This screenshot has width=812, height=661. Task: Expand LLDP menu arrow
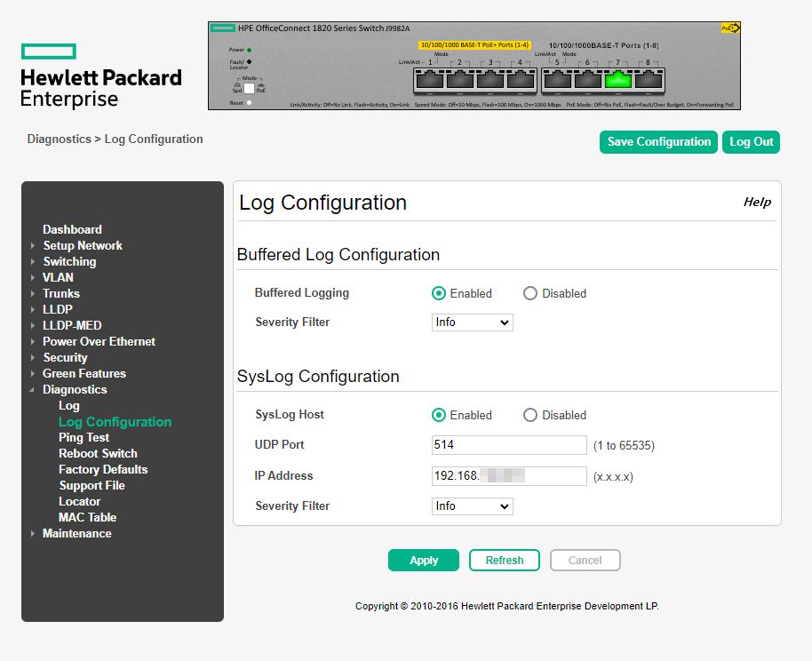coord(33,310)
